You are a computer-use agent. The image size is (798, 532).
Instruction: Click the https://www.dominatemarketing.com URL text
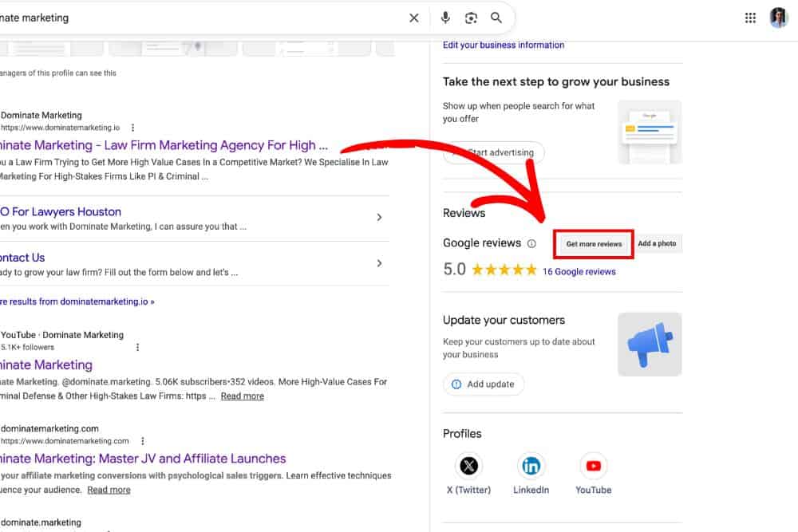[65, 441]
